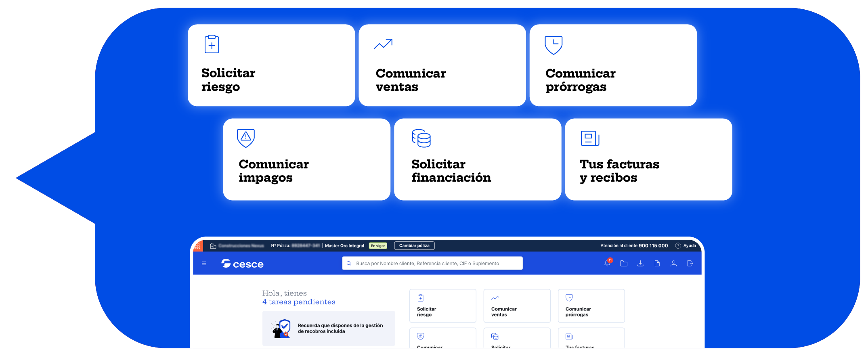Viewport: 868px width, 356px height.
Task: Open the notifications bell with red badge
Action: 607,263
